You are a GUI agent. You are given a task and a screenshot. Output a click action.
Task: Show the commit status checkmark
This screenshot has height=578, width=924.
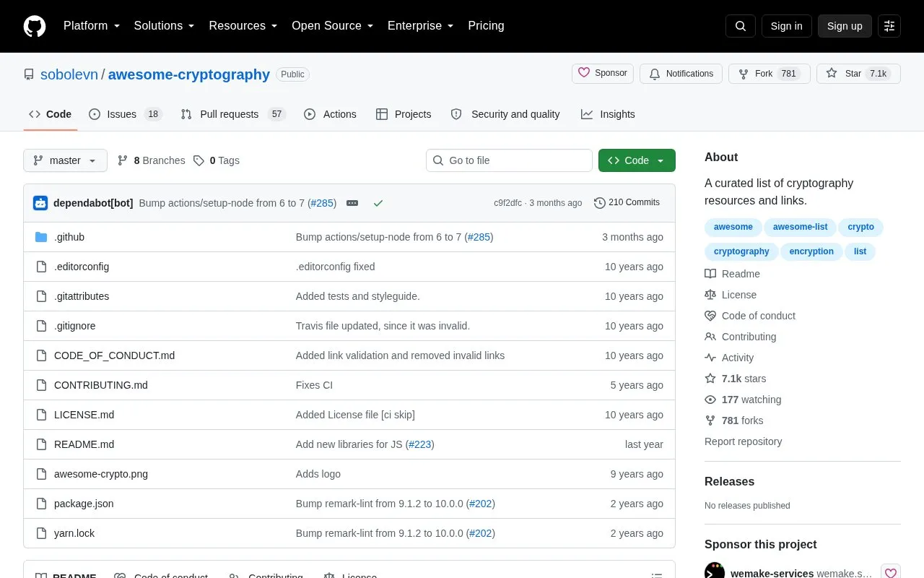coord(378,203)
